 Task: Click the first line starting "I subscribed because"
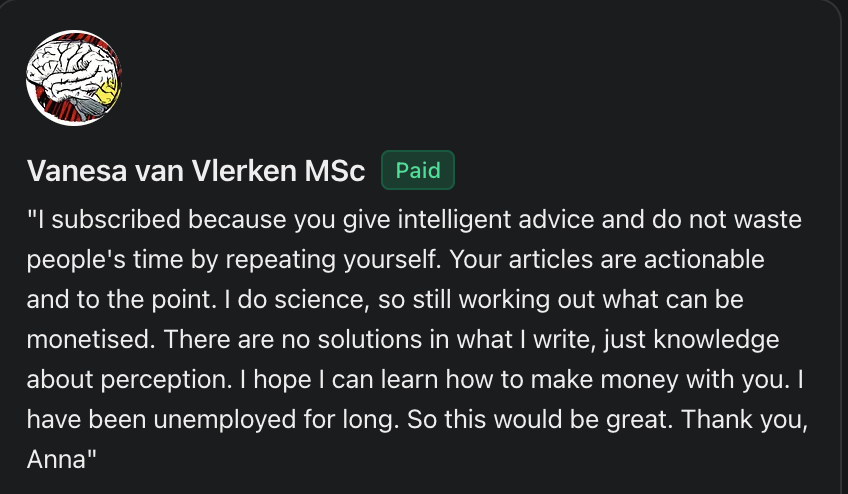coord(414,218)
